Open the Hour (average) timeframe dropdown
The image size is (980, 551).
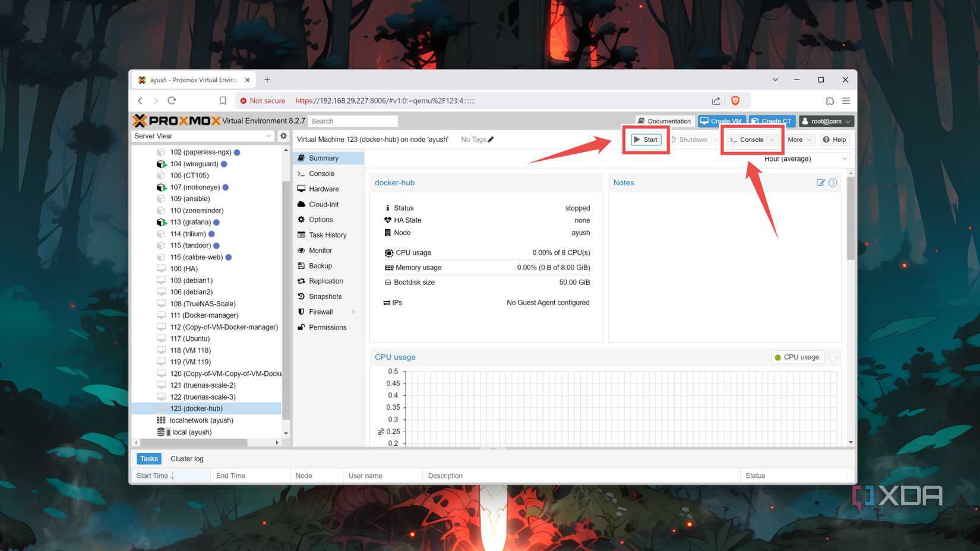(805, 159)
